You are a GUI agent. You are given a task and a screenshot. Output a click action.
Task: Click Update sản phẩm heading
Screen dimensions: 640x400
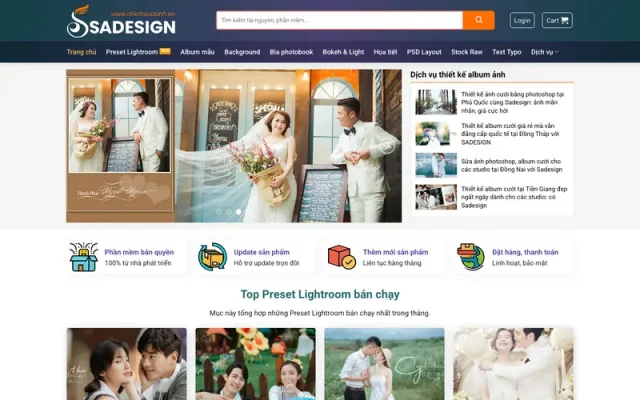tap(262, 252)
